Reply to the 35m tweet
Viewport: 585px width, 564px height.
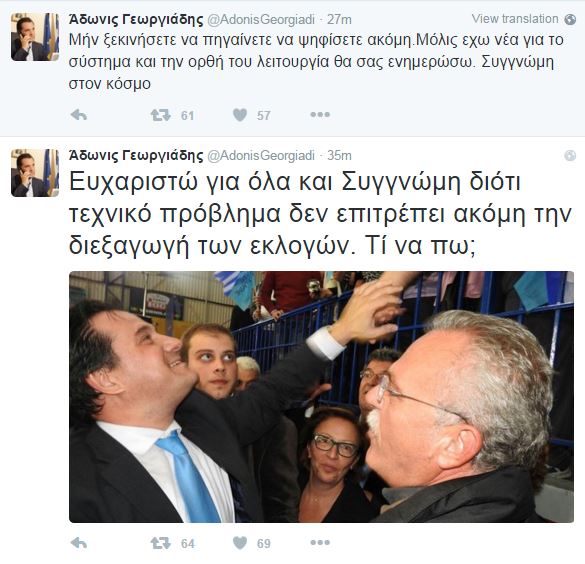(79, 543)
